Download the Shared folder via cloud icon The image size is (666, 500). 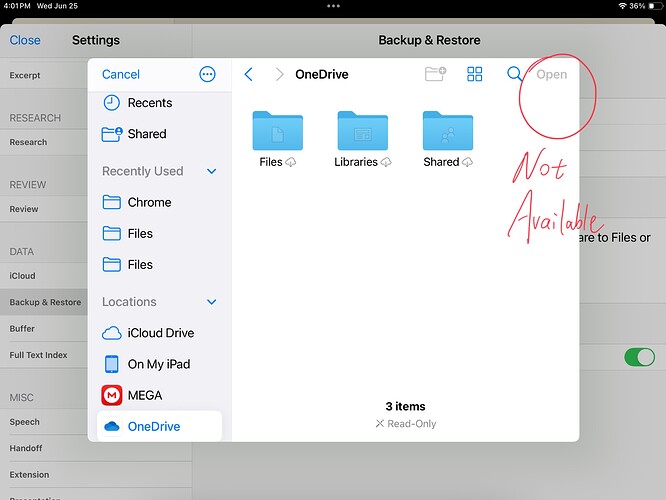tap(467, 162)
